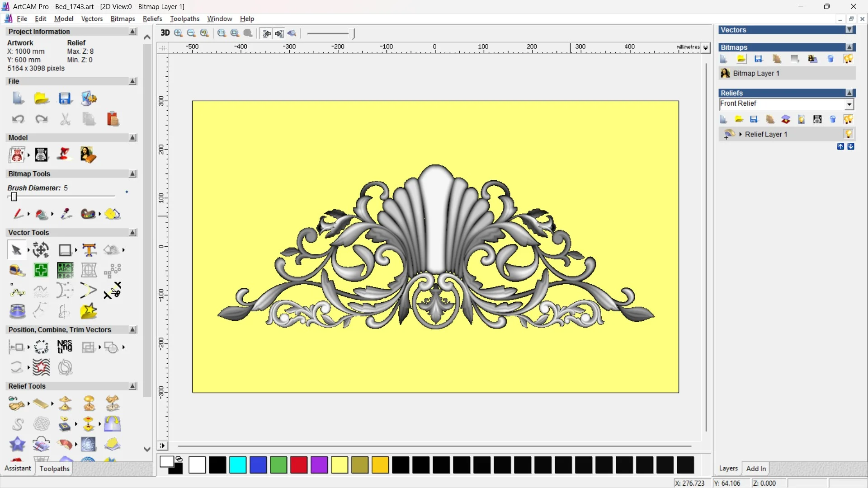Collapse the Vector Tools section
The height and width of the screenshot is (488, 868).
[x=132, y=232]
